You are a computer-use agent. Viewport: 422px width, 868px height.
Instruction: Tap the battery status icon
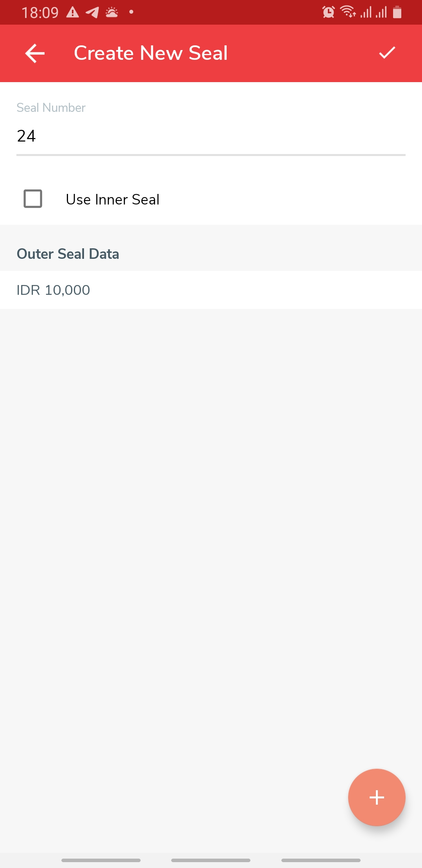point(397,12)
